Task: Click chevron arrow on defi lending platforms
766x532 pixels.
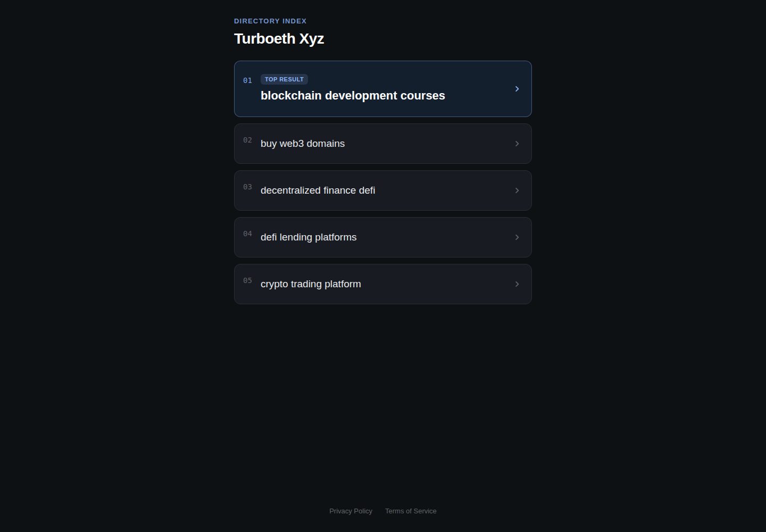Action: (517, 237)
